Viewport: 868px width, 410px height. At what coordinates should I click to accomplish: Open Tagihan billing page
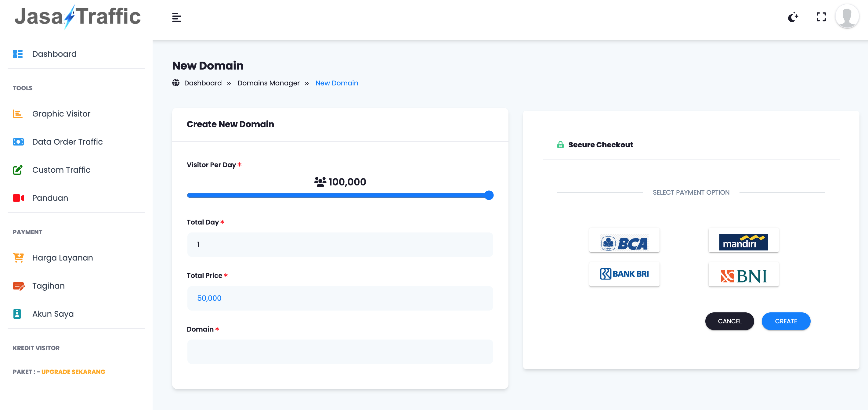tap(48, 286)
